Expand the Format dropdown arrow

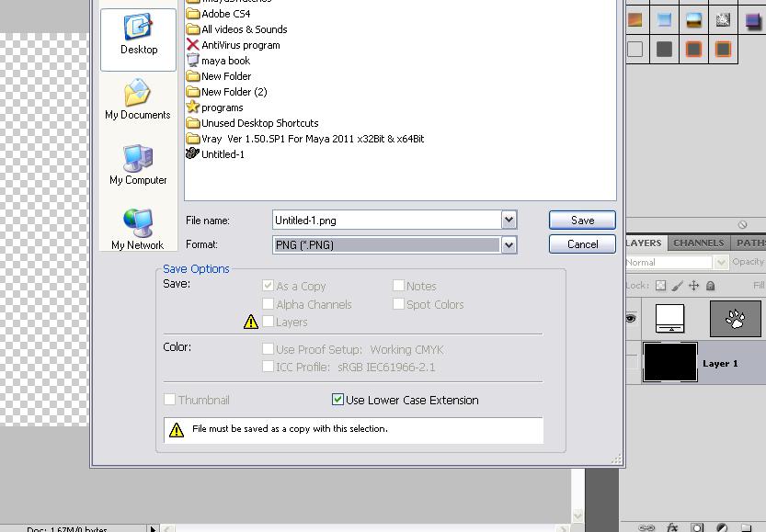point(509,244)
